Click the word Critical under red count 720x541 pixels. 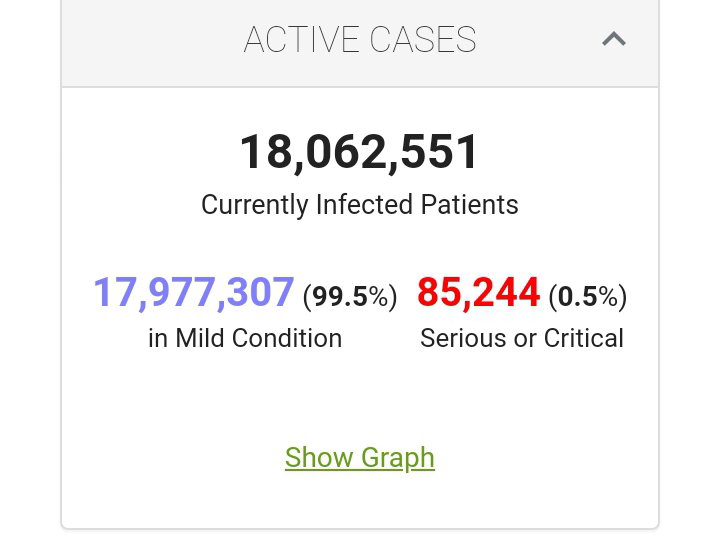[x=584, y=338]
